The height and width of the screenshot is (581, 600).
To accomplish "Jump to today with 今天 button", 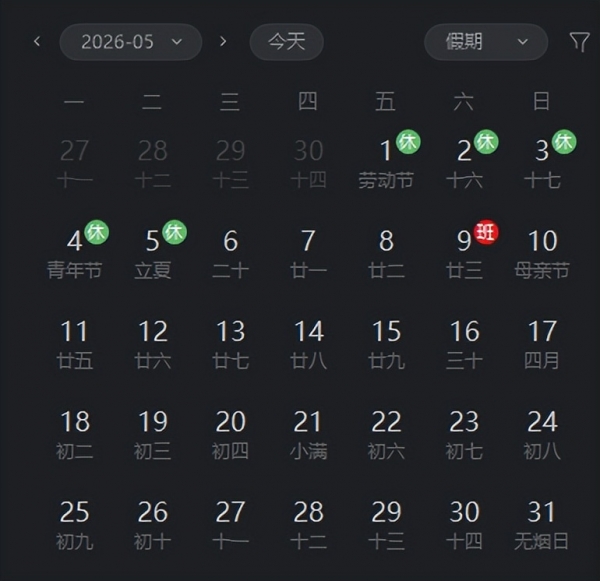I will pos(286,42).
